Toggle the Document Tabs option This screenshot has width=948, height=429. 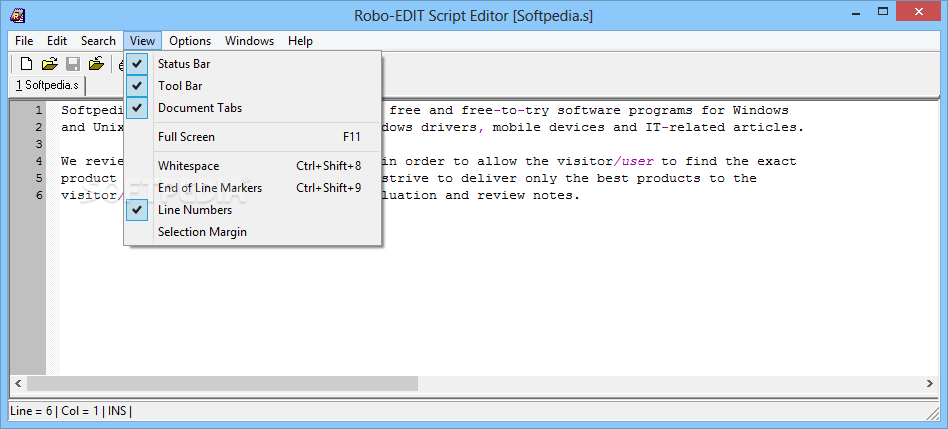click(x=253, y=108)
